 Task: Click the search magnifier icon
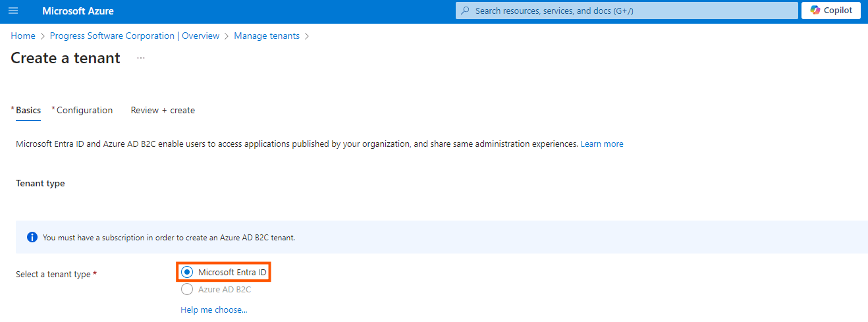click(x=466, y=11)
